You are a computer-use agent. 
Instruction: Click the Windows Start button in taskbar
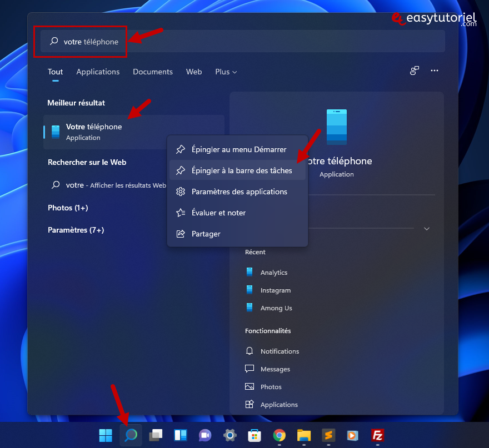pyautogui.click(x=106, y=435)
